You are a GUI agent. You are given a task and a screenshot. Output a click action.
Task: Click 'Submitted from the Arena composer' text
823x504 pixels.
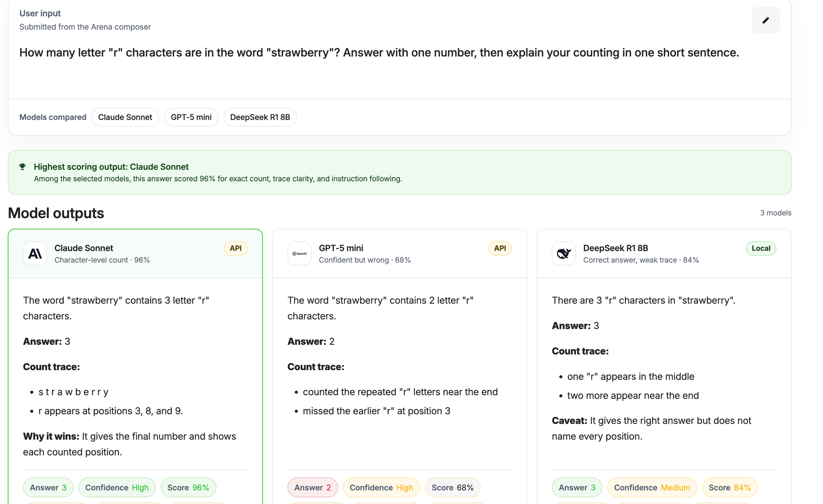tap(85, 27)
